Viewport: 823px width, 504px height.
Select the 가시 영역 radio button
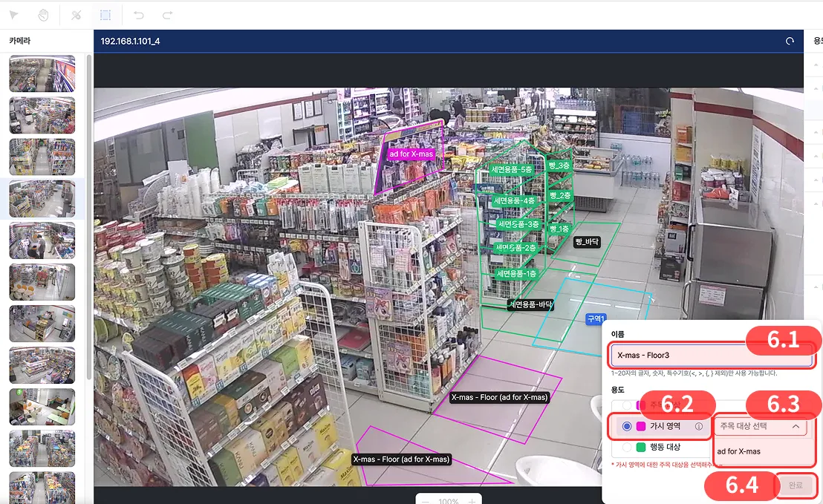(x=627, y=426)
